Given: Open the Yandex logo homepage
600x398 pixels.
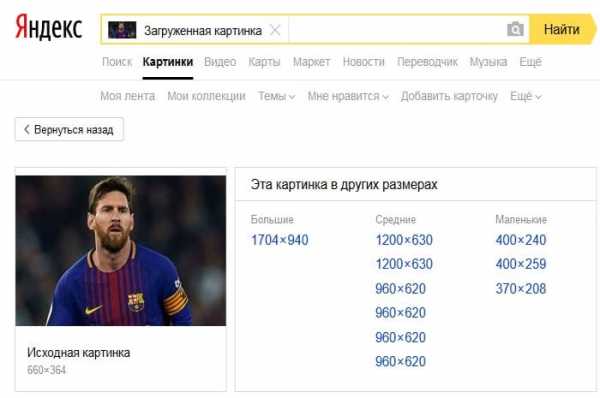Looking at the screenshot, I should point(49,28).
